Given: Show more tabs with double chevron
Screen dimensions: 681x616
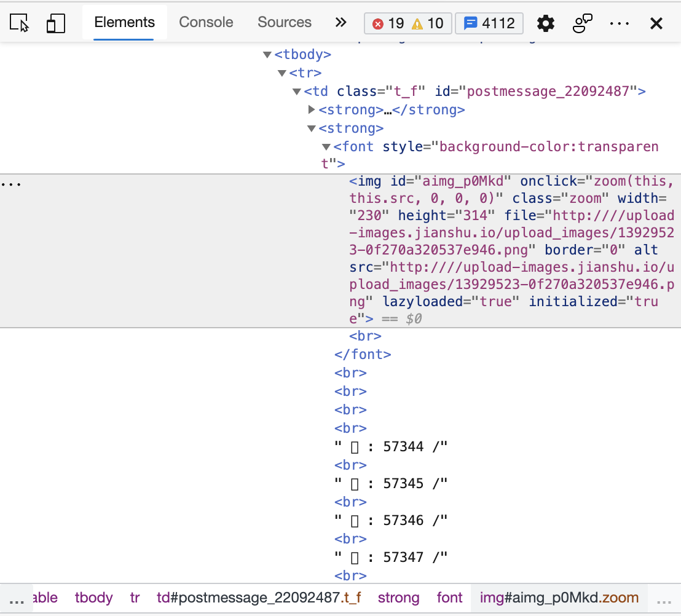Looking at the screenshot, I should click(340, 23).
